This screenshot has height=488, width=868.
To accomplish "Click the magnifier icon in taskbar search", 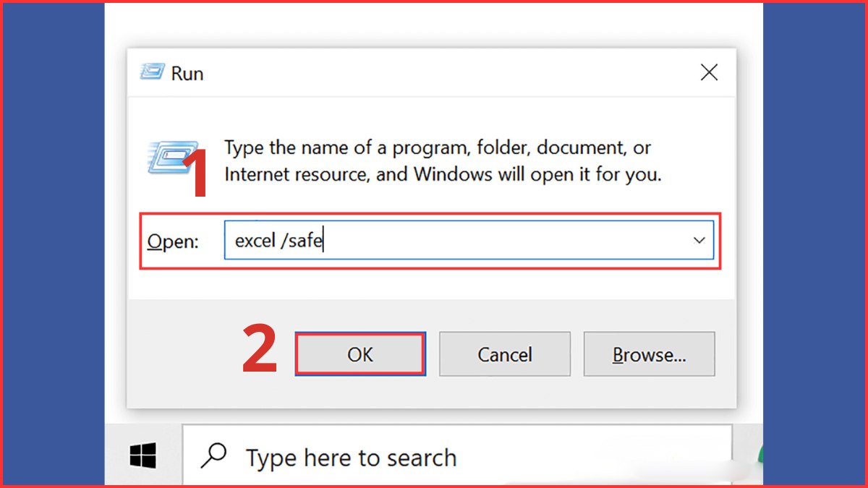I will tap(214, 456).
